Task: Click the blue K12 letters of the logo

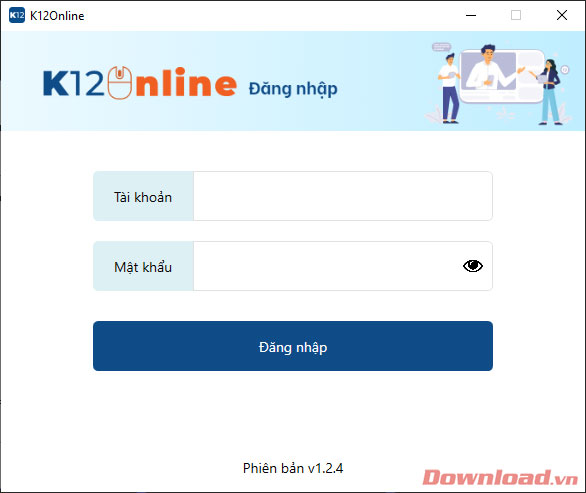Action: pyautogui.click(x=73, y=83)
